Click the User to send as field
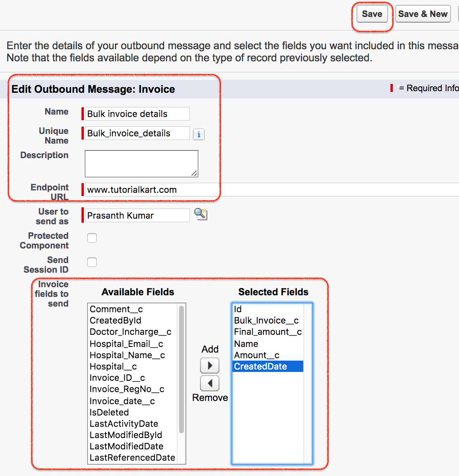The image size is (459, 476). tap(137, 215)
